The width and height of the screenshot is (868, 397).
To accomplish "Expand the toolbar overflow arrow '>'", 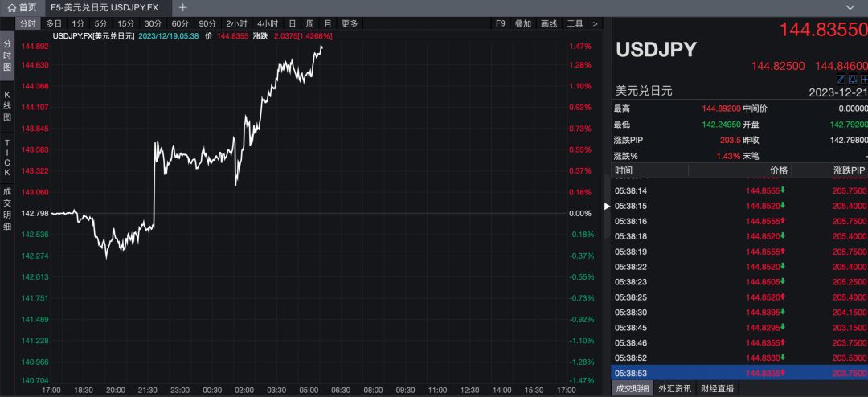I will (x=595, y=23).
